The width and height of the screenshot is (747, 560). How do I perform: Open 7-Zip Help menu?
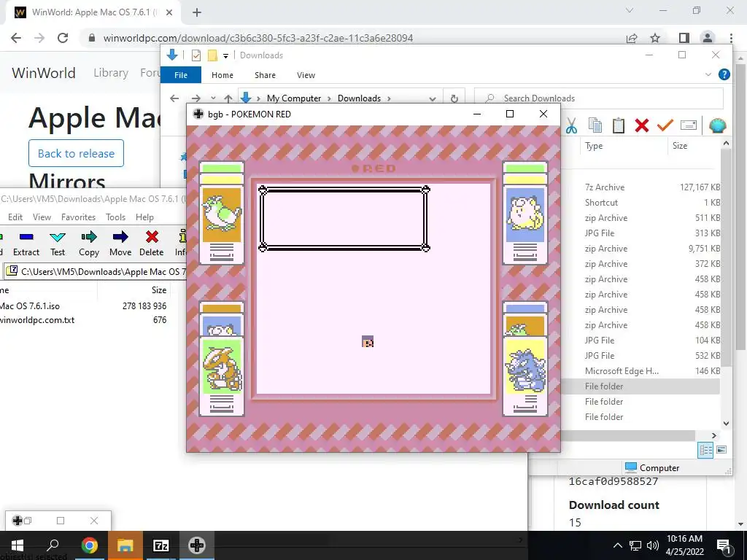pos(145,217)
